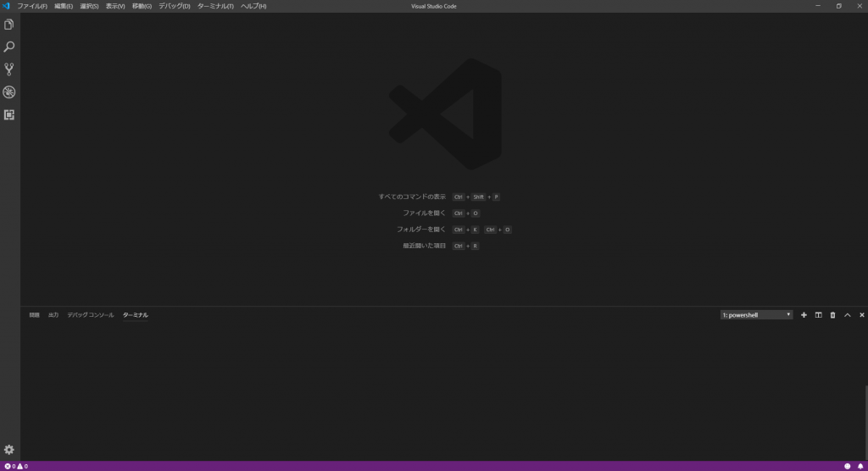Open the Extensions view icon
The width and height of the screenshot is (868, 471).
(x=8, y=114)
